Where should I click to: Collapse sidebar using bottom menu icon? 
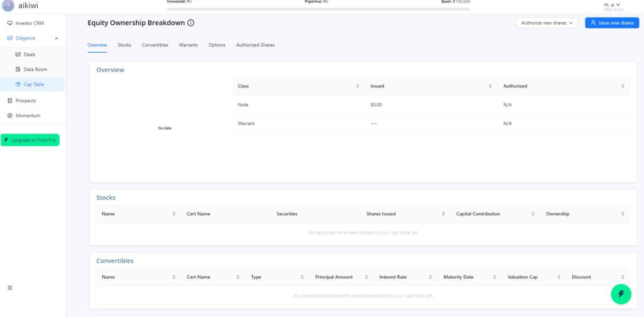tap(10, 288)
